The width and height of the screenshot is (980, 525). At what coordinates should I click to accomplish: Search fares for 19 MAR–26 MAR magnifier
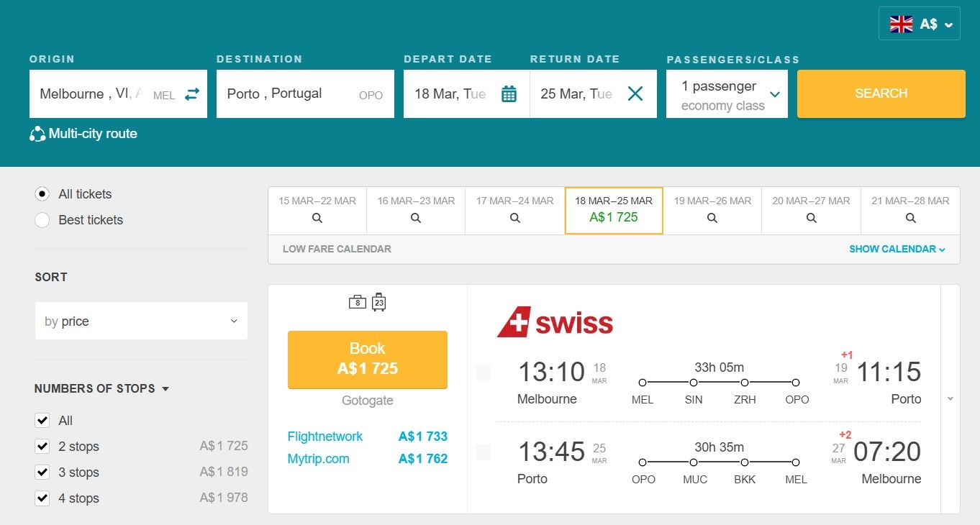tap(712, 218)
